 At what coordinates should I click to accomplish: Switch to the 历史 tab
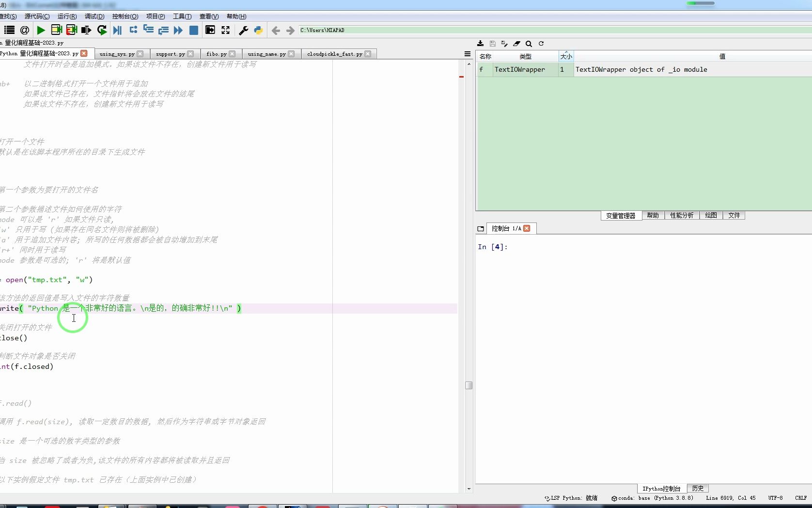pyautogui.click(x=698, y=488)
